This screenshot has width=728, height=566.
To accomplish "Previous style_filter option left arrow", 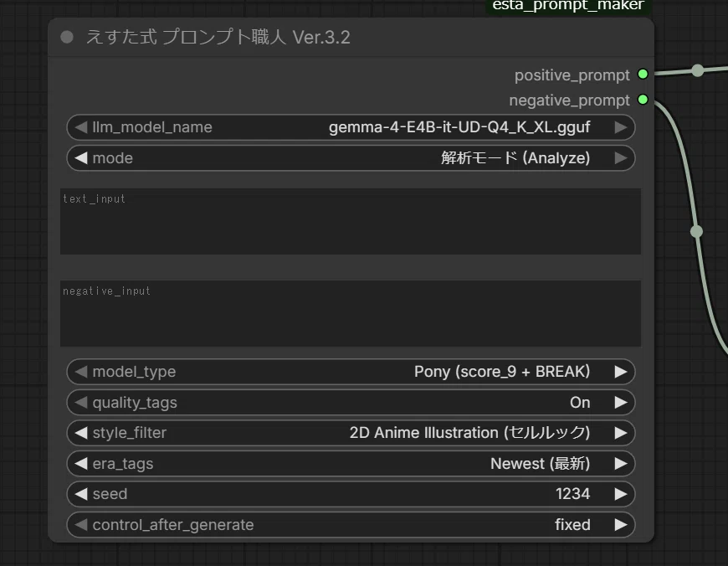I will point(81,433).
